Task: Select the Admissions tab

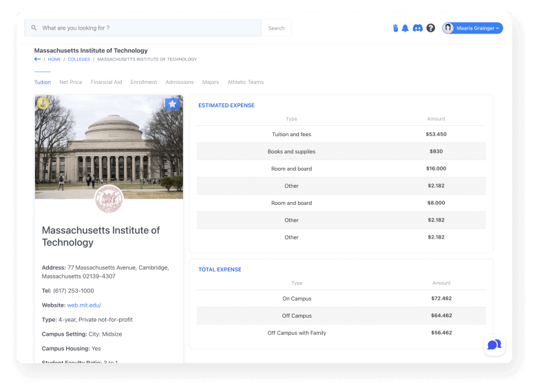Action: click(x=180, y=83)
